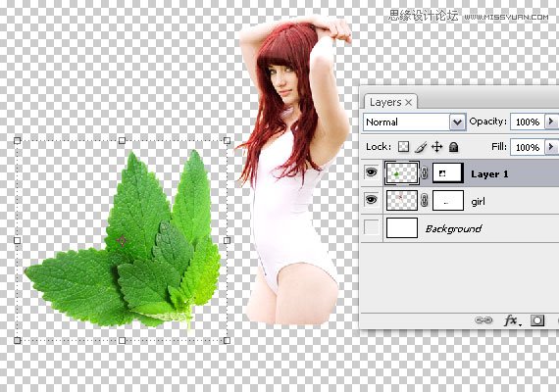
Task: Select girl layer mask thumbnail
Action: [x=448, y=200]
